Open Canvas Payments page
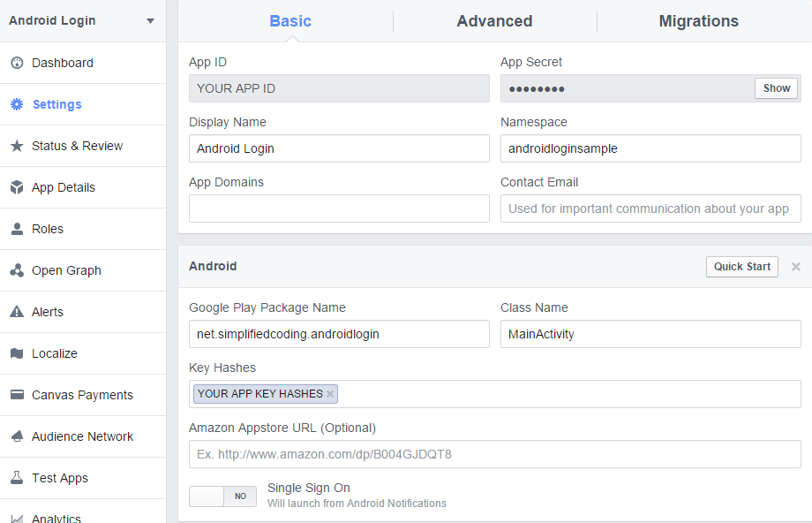Image resolution: width=812 pixels, height=523 pixels. tap(83, 394)
